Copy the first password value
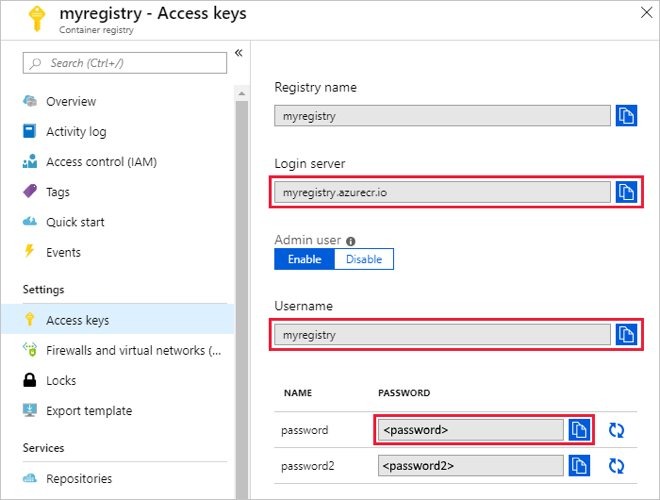The width and height of the screenshot is (660, 500). tap(579, 430)
